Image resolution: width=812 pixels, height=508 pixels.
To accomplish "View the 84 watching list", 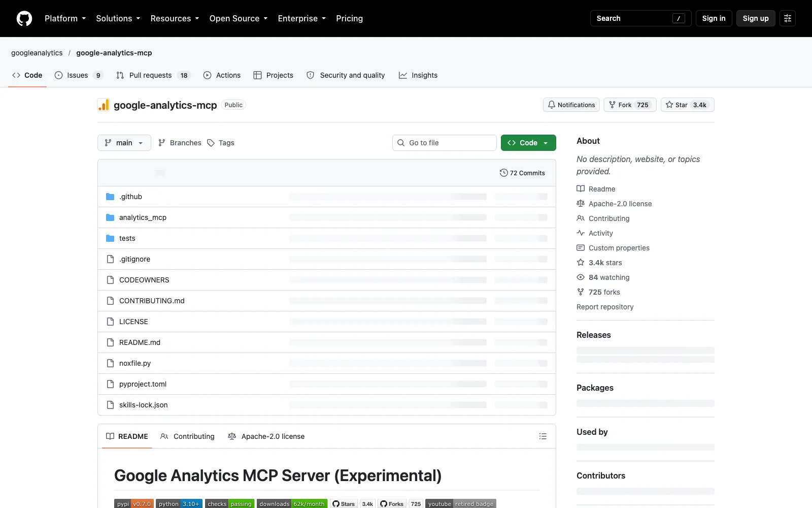I will pyautogui.click(x=603, y=277).
